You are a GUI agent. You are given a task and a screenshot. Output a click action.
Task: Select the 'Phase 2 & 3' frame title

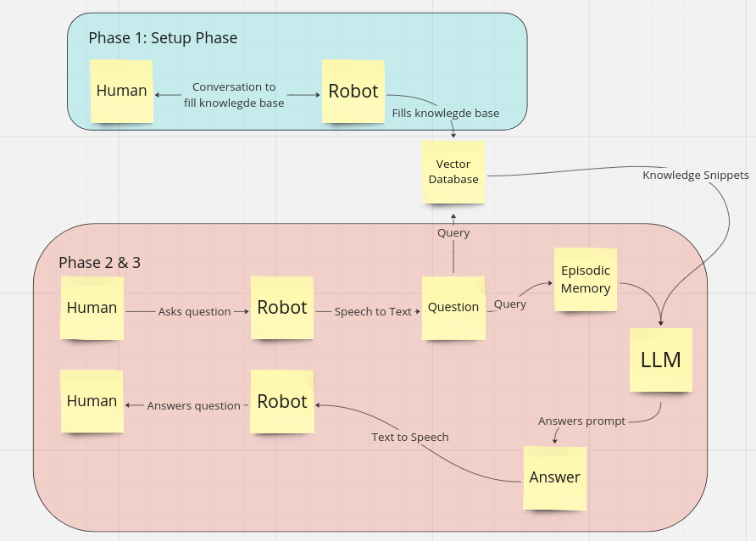99,263
